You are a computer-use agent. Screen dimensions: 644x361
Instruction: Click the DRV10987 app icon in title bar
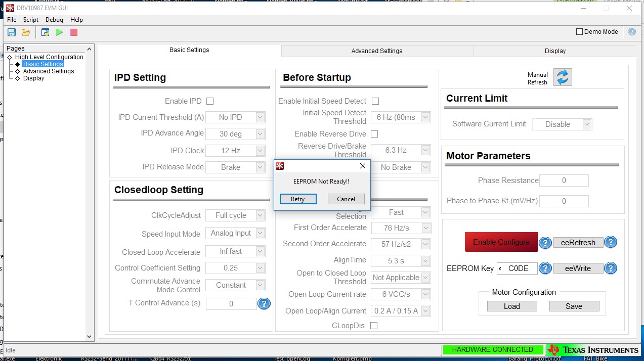tap(10, 8)
